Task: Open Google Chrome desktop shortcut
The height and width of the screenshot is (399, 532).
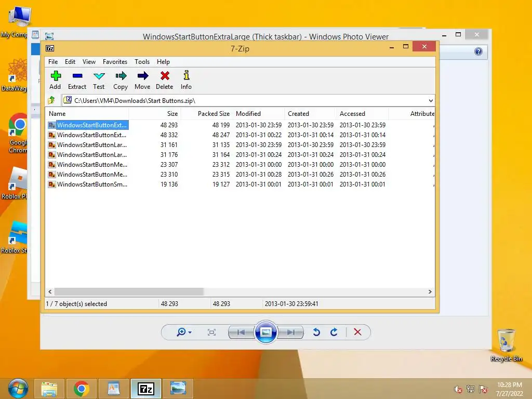Action: (x=17, y=134)
